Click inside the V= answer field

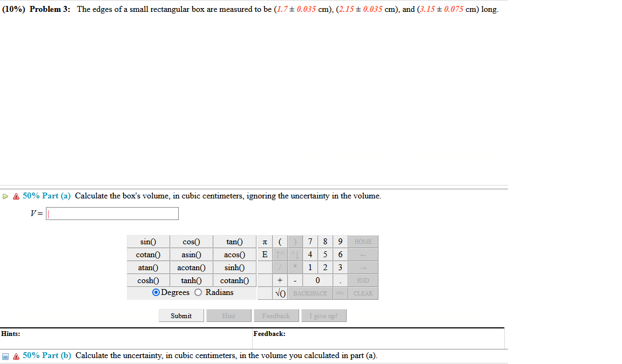click(112, 214)
